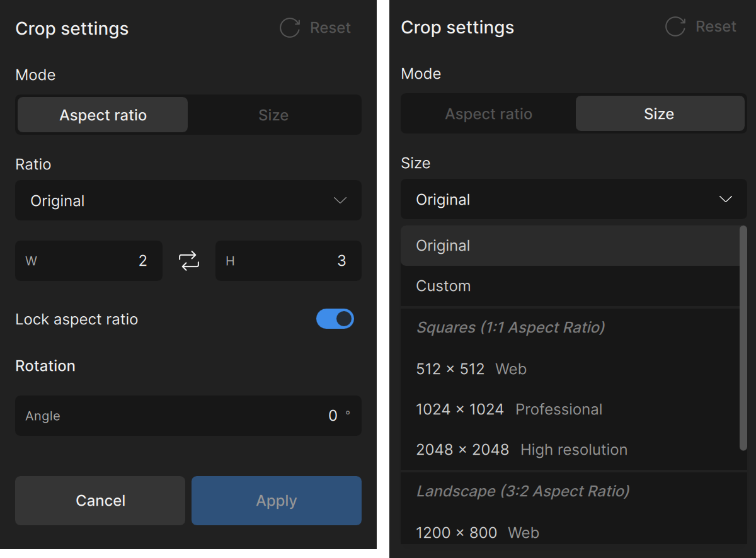The image size is (756, 558).
Task: Select 512 × 512 Web size option
Action: 471,369
